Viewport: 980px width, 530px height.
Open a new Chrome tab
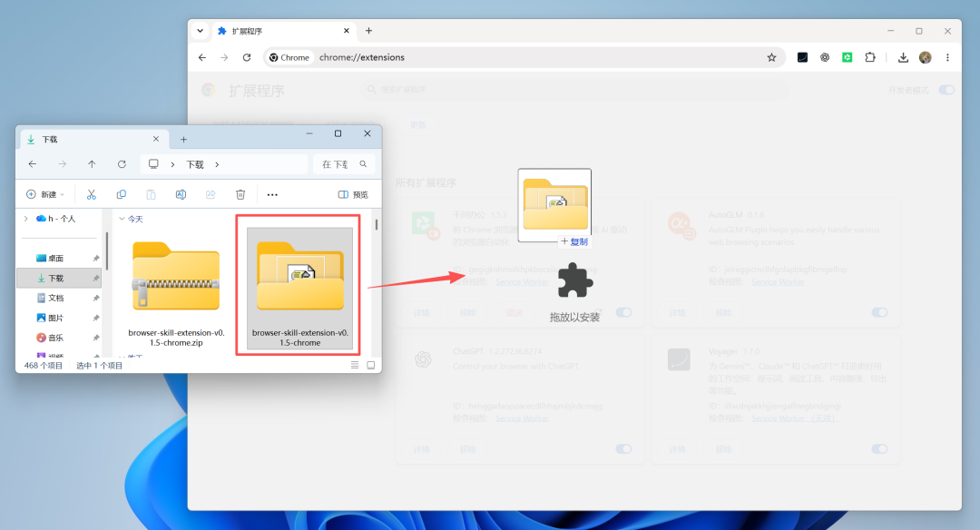click(x=368, y=31)
